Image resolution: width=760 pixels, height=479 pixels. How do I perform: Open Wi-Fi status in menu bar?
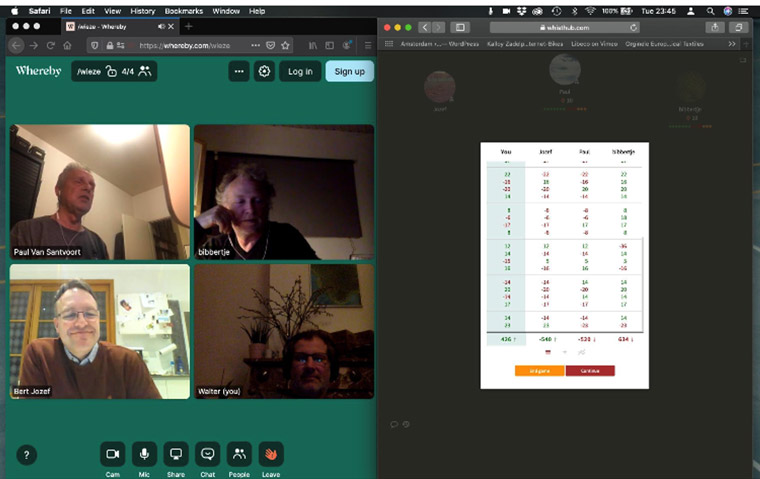[590, 11]
